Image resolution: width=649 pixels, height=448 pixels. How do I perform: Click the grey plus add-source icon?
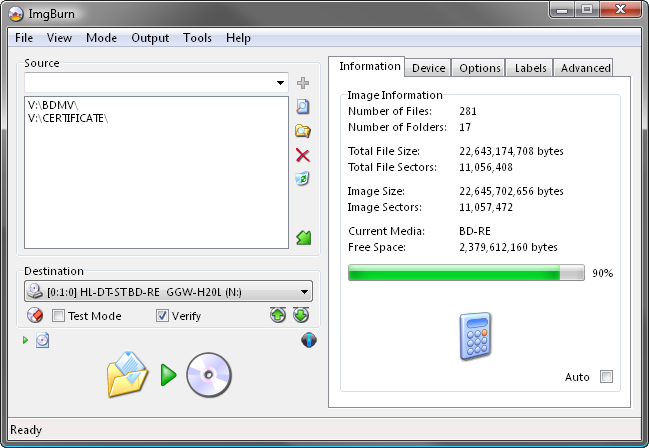pyautogui.click(x=303, y=83)
